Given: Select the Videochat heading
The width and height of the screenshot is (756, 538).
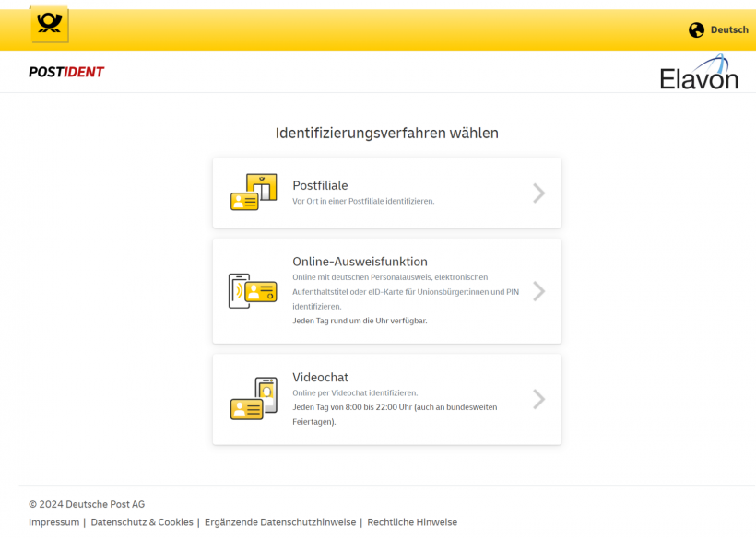Looking at the screenshot, I should coord(320,377).
